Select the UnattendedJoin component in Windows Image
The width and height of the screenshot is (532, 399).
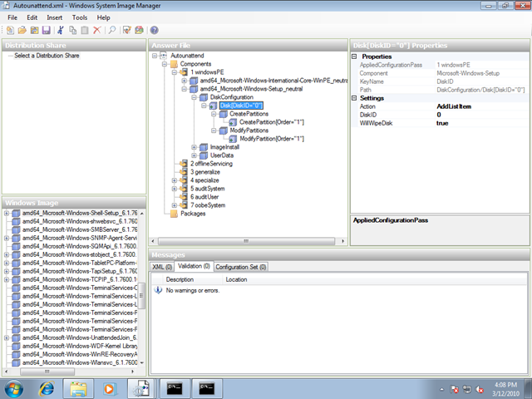pos(80,338)
